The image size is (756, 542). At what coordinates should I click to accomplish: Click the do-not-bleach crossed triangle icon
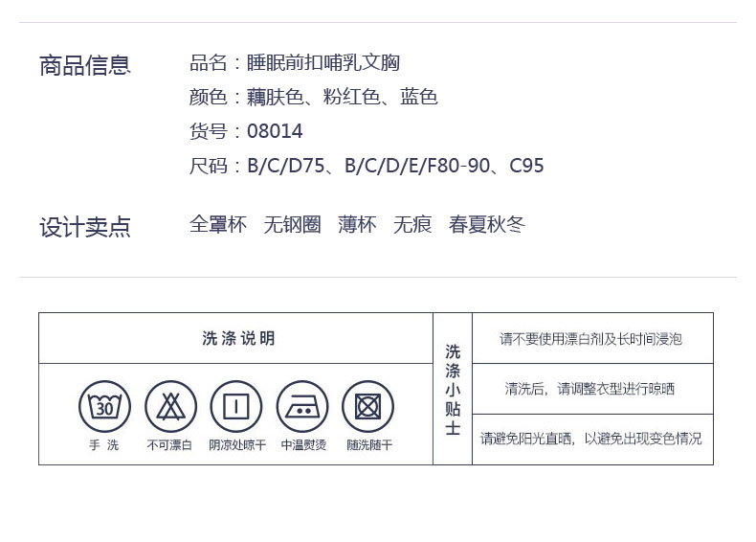coord(170,406)
